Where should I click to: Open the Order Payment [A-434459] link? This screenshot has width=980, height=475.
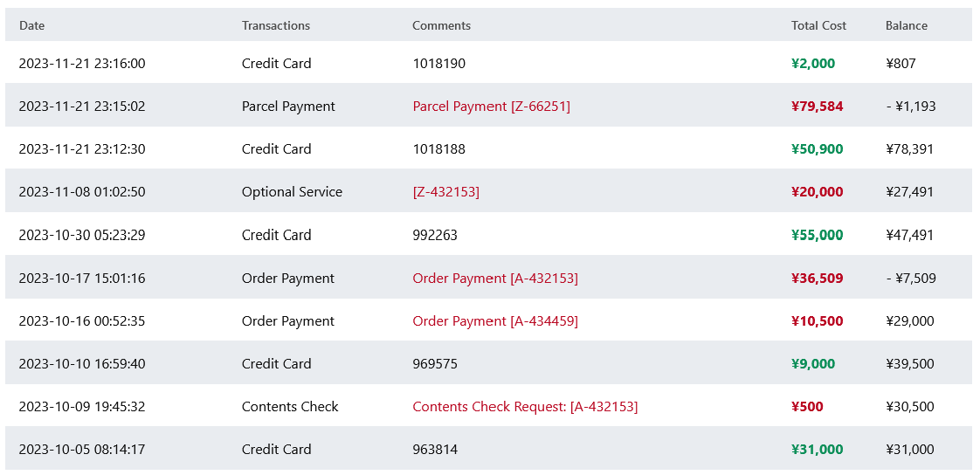point(494,321)
